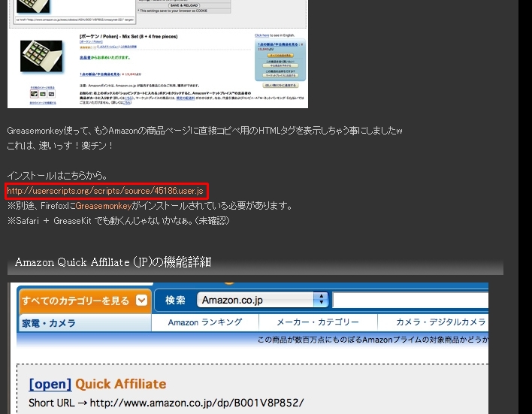Screen dimensions: 532x414
Task: Click the インストールはこちらから。 line
Action: (58, 175)
